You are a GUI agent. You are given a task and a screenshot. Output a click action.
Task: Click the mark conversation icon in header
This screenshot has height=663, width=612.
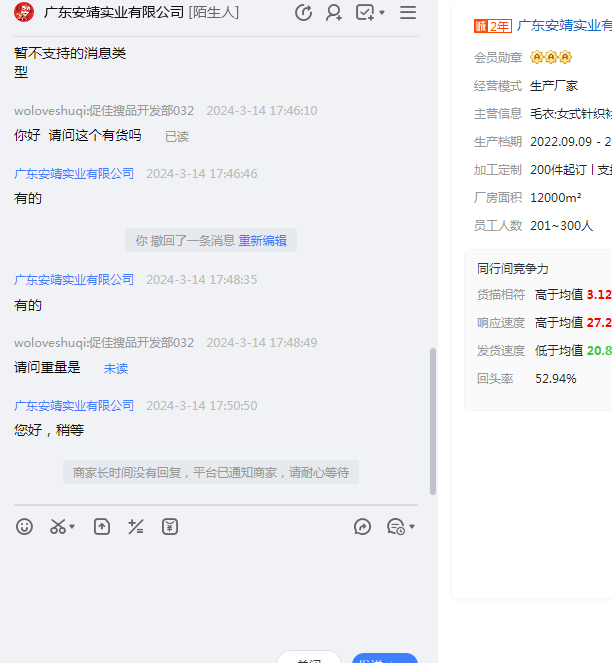pos(365,13)
